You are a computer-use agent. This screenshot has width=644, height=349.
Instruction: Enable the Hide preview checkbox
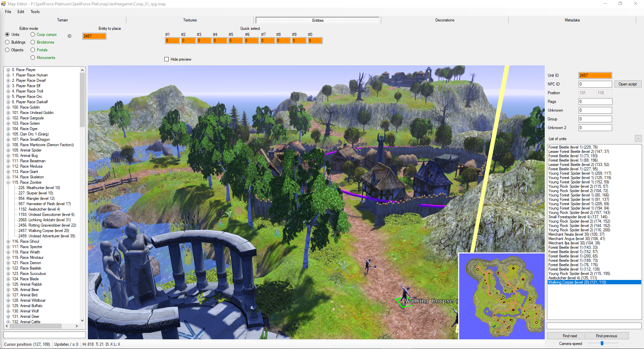click(x=166, y=59)
